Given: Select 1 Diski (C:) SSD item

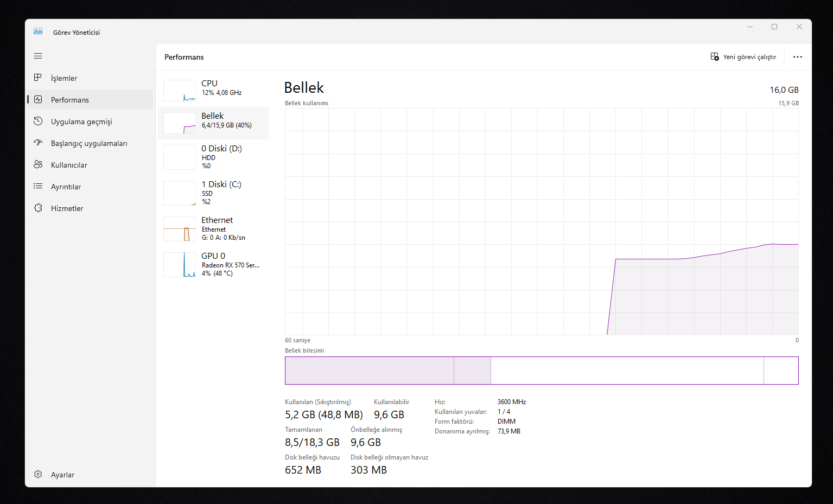Looking at the screenshot, I should click(x=213, y=193).
